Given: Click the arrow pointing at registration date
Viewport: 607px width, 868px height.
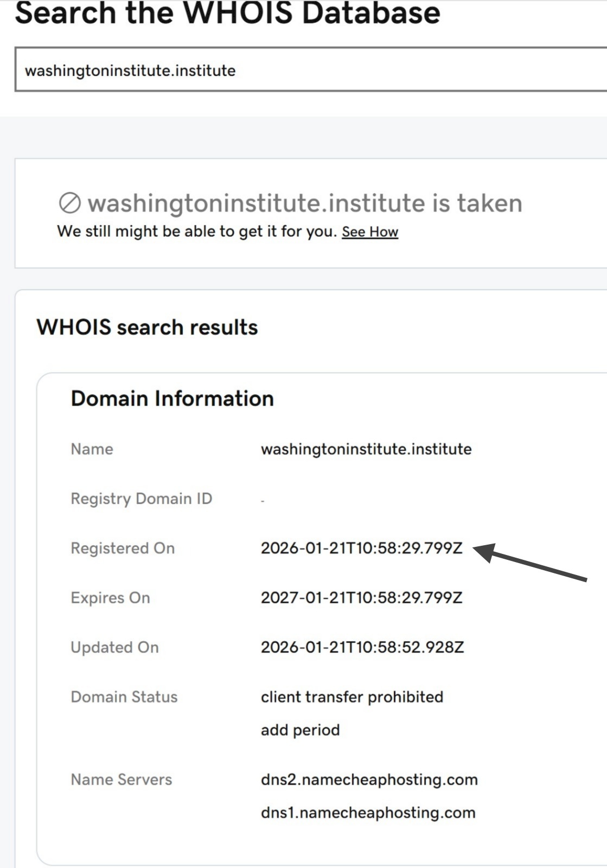Looking at the screenshot, I should [x=531, y=563].
